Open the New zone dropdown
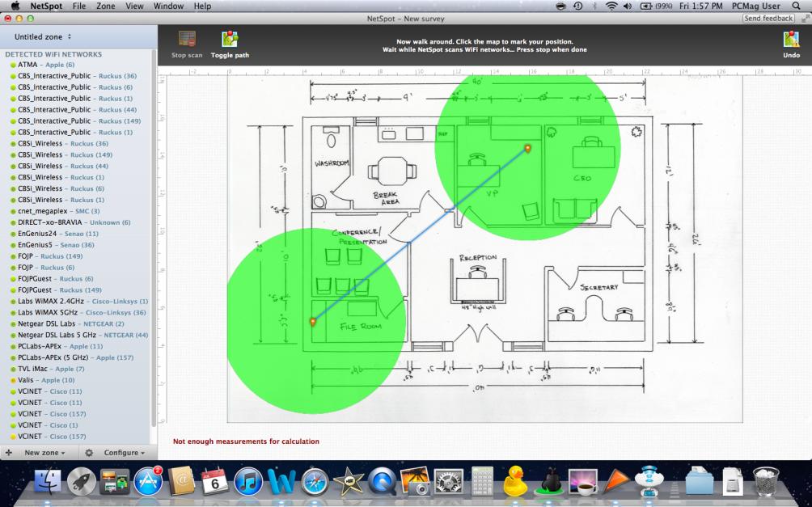The image size is (812, 507). [x=44, y=453]
